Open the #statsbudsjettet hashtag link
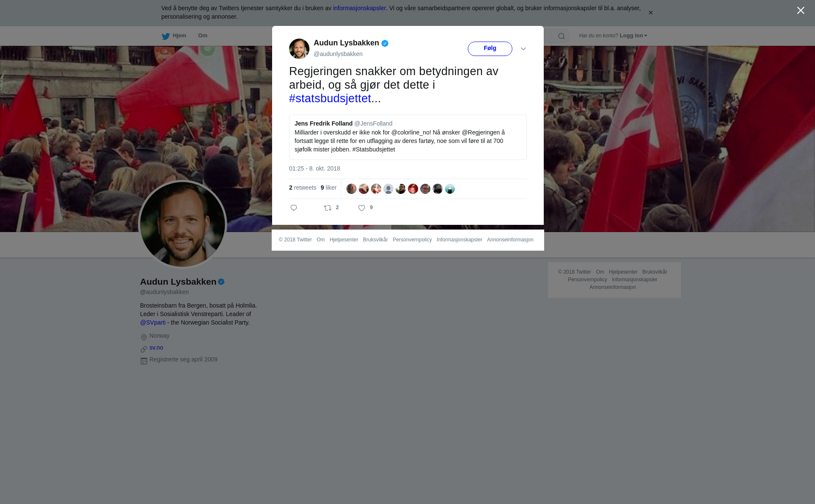This screenshot has height=504, width=815. coord(330,98)
